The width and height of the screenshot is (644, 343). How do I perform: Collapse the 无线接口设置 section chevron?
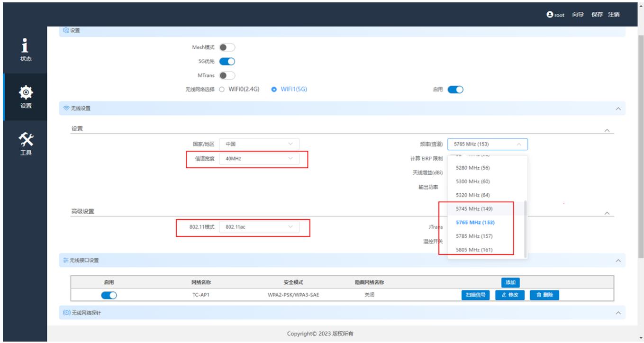(617, 261)
